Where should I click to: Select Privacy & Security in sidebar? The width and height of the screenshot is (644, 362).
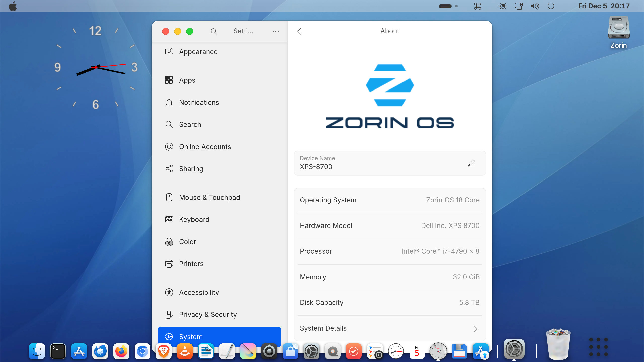[208, 314]
